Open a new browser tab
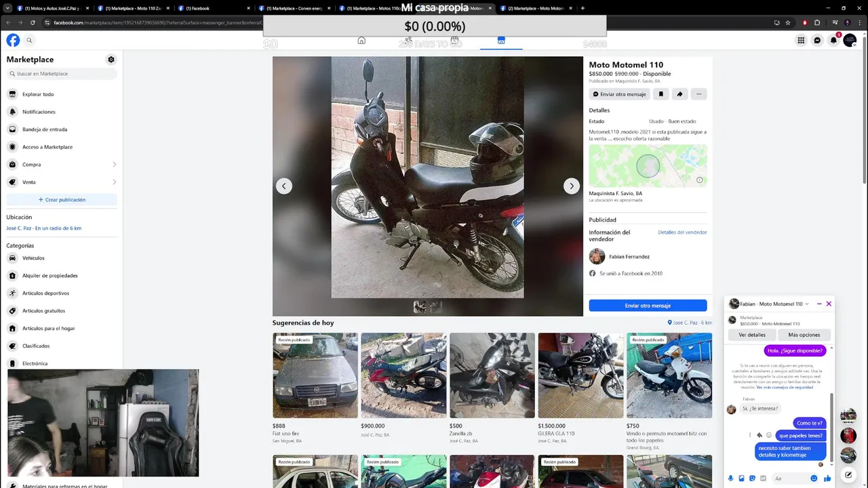The image size is (868, 488). pos(583,8)
